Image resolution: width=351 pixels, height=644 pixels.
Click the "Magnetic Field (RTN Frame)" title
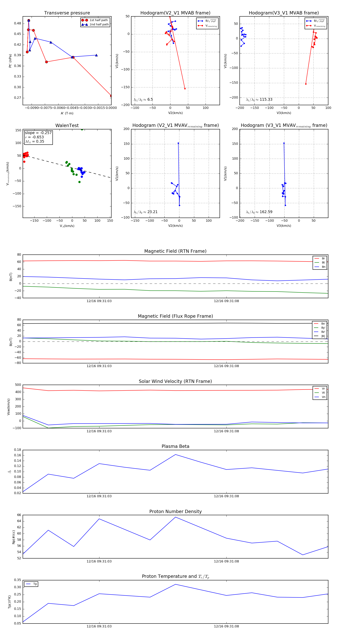pyautogui.click(x=175, y=251)
